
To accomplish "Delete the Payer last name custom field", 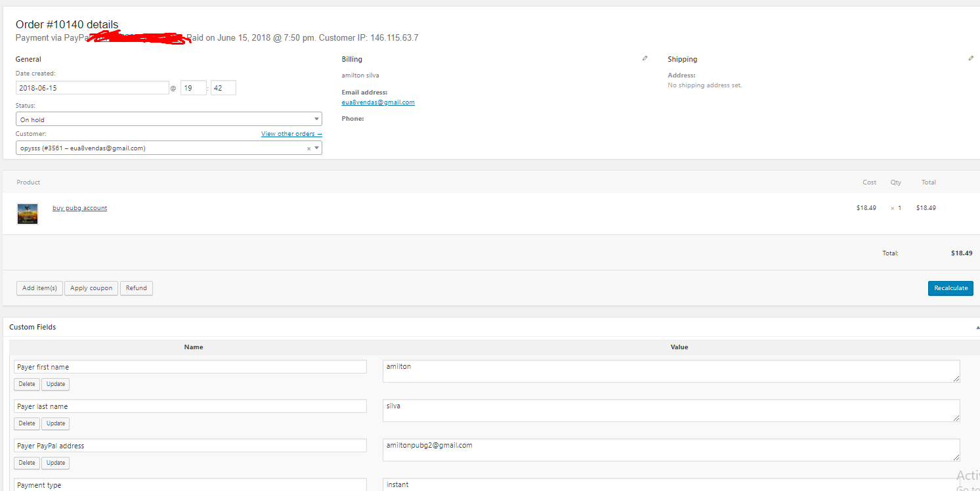I will coord(27,423).
